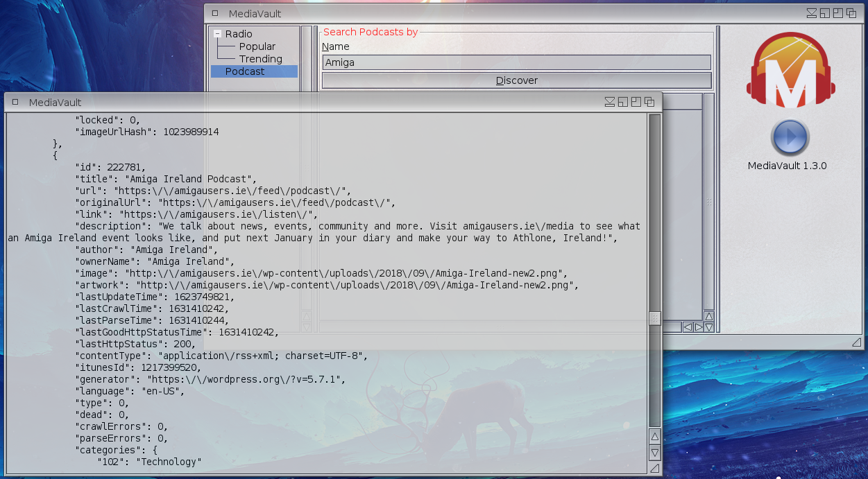Click the "link" amigausers.ie listen line
Screen dimensions: 868x479
click(x=196, y=214)
